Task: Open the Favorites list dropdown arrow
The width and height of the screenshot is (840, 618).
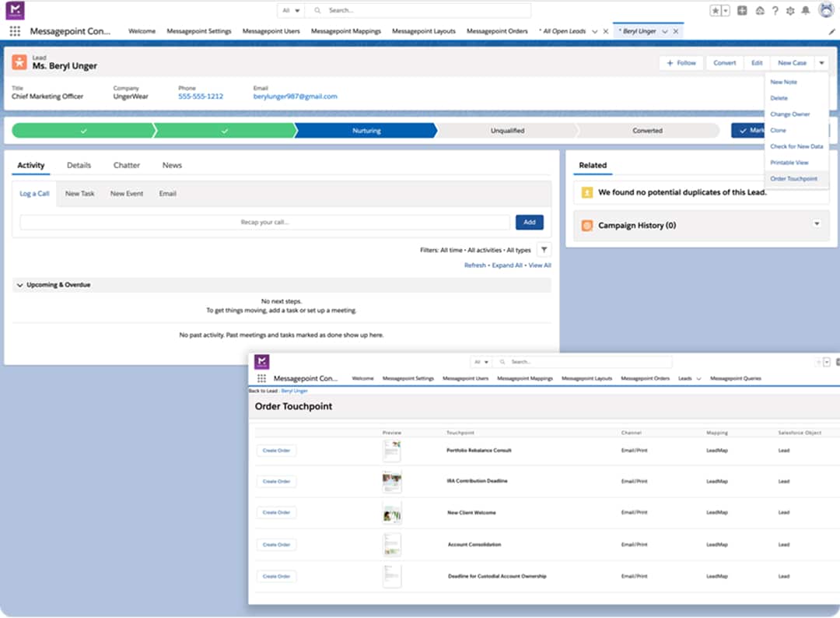Action: click(x=726, y=10)
